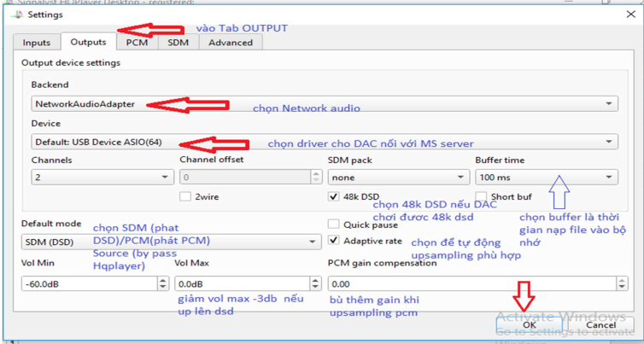Click the Settings window title icon
The width and height of the screenshot is (644, 344).
17,15
